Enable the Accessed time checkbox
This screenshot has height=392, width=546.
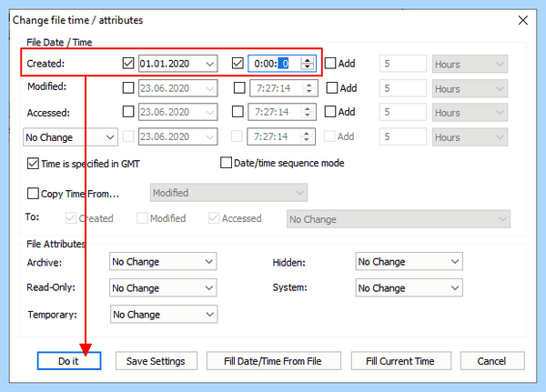pyautogui.click(x=238, y=112)
